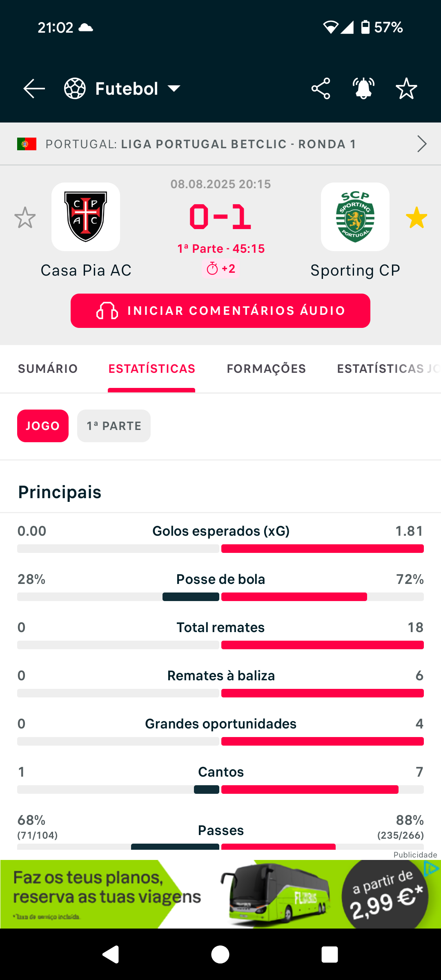Tap the back arrow icon
Image resolution: width=441 pixels, height=980 pixels.
point(34,89)
